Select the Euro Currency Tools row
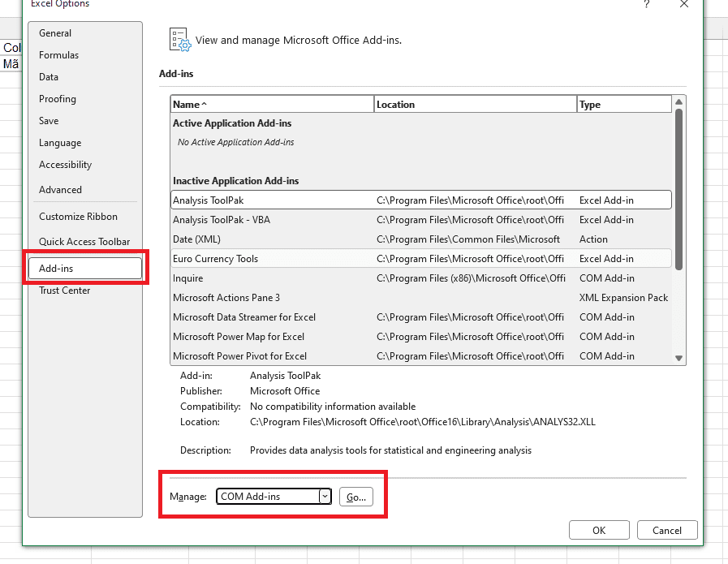Screen dimensions: 728x564 pyautogui.click(x=421, y=259)
